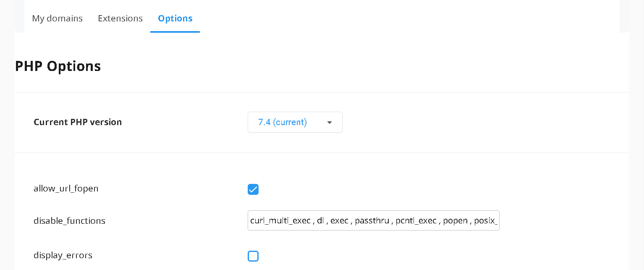
Task: Click passthru in the disable_functions field
Action: tap(372, 221)
